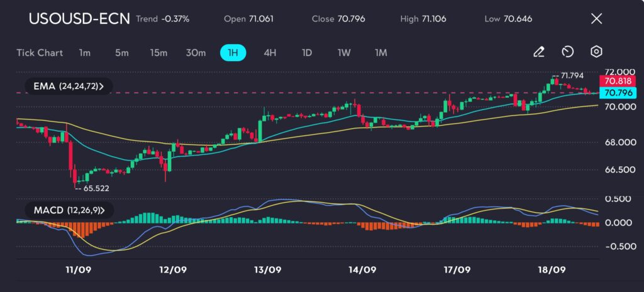Choose the 1M monthly timeframe
Image resolution: width=644 pixels, height=292 pixels.
click(x=380, y=53)
